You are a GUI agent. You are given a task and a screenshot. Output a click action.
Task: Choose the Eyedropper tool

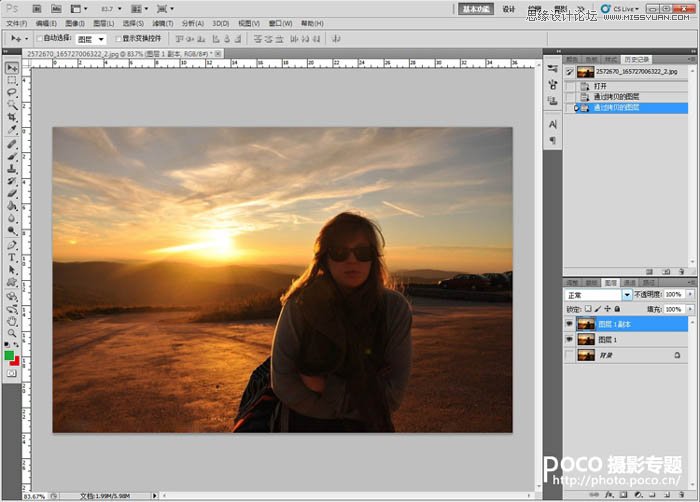pyautogui.click(x=12, y=130)
